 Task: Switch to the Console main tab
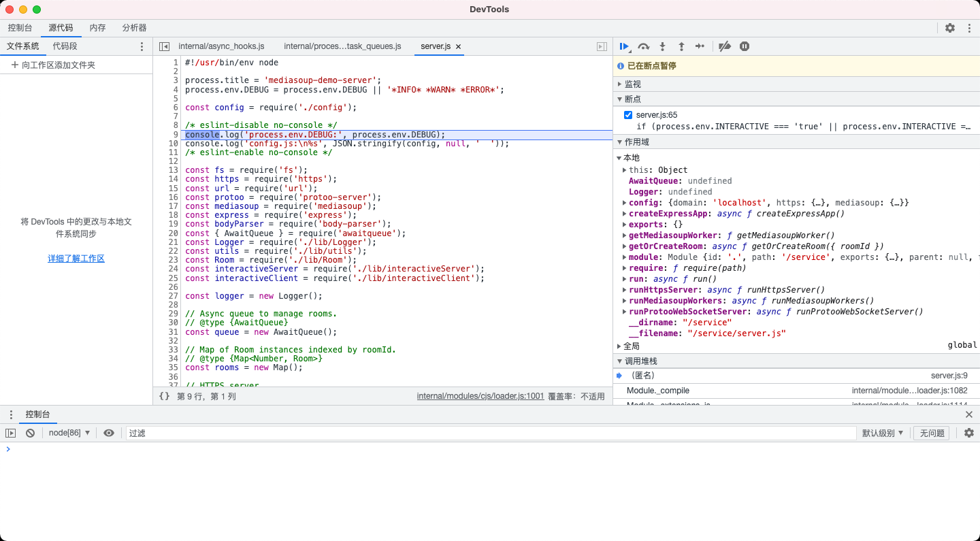[x=20, y=28]
